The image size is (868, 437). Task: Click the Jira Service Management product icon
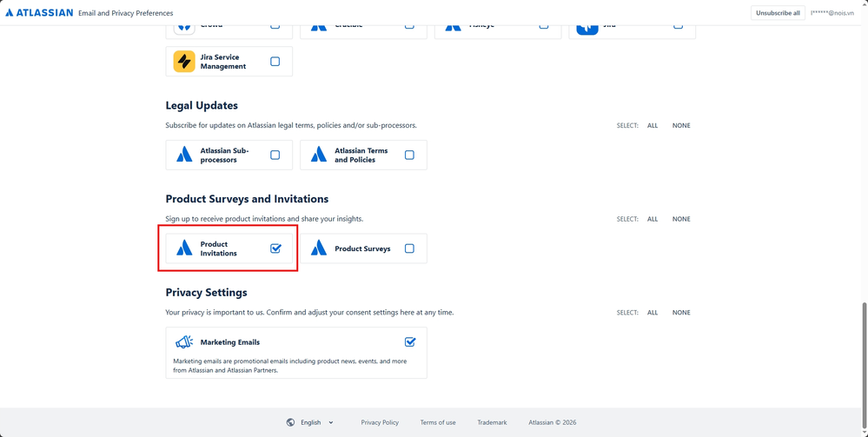184,62
